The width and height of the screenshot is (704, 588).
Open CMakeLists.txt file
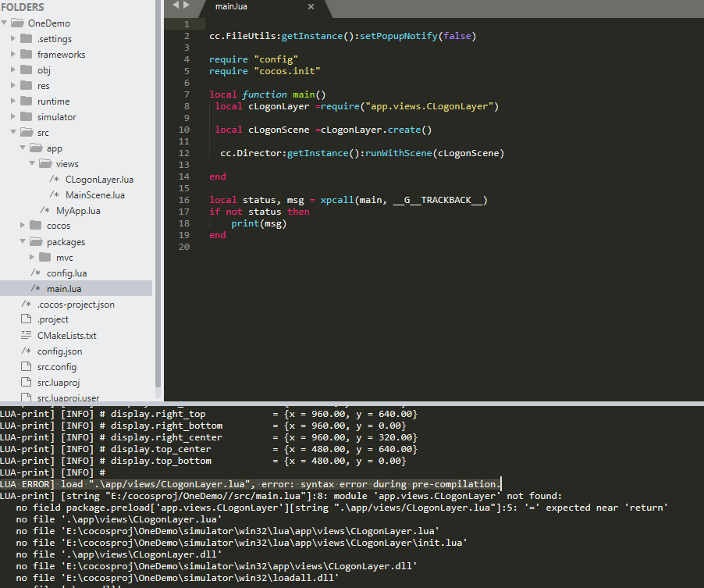point(67,336)
